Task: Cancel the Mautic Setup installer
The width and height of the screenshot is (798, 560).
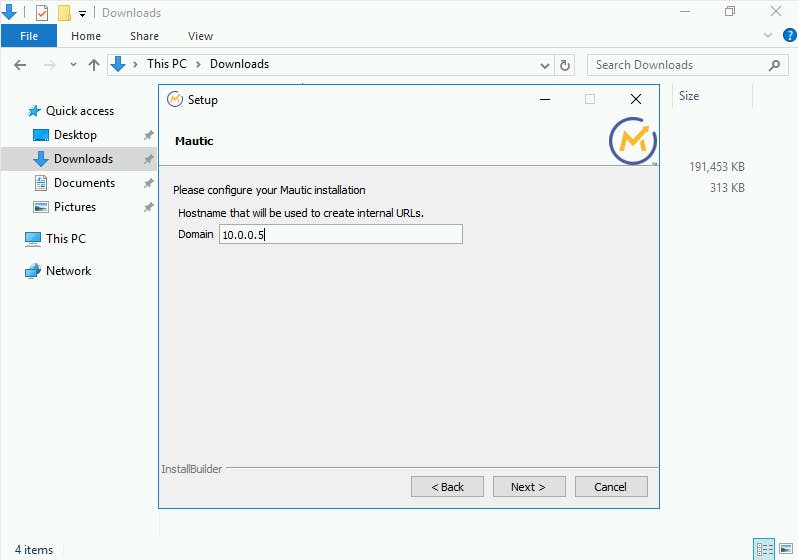Action: pyautogui.click(x=611, y=487)
